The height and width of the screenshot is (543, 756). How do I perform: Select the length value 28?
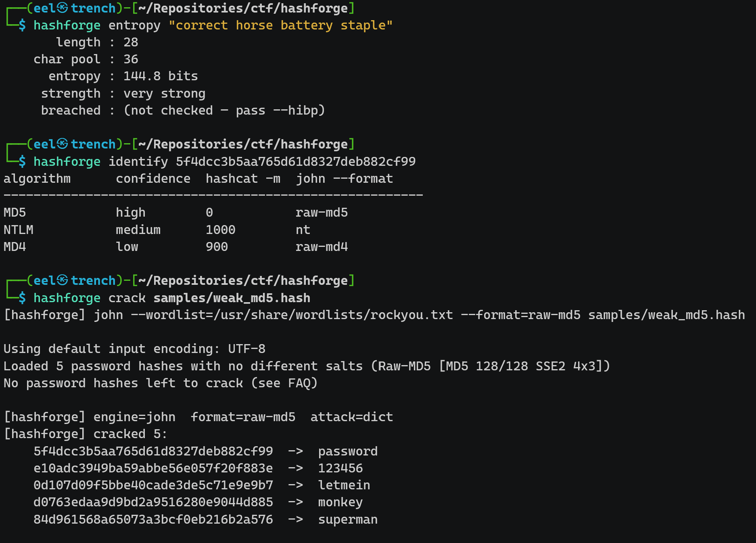click(131, 42)
